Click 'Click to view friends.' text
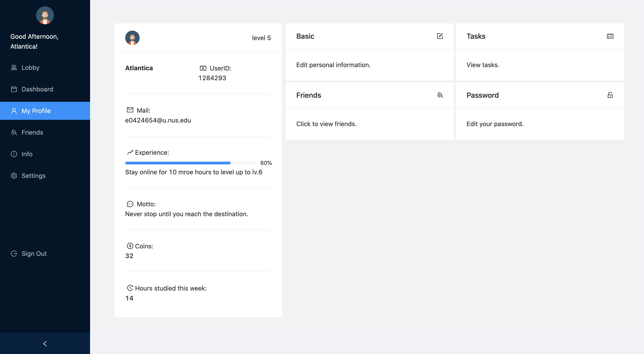The height and width of the screenshot is (354, 644). tap(326, 124)
